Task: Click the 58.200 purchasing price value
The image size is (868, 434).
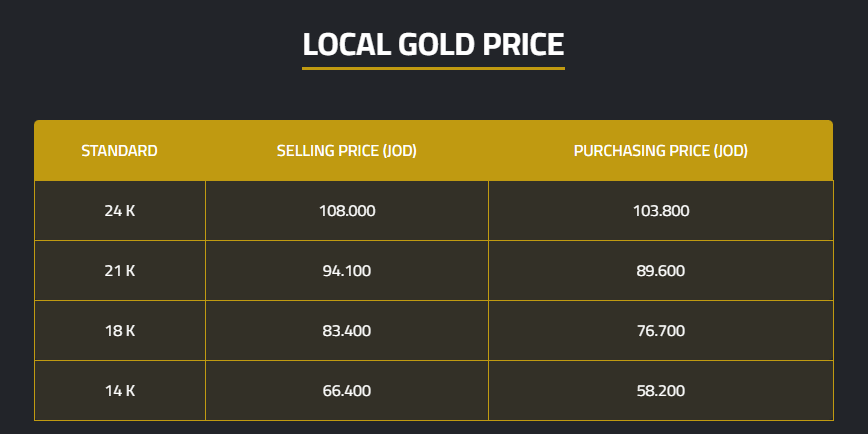Action: pyautogui.click(x=660, y=391)
